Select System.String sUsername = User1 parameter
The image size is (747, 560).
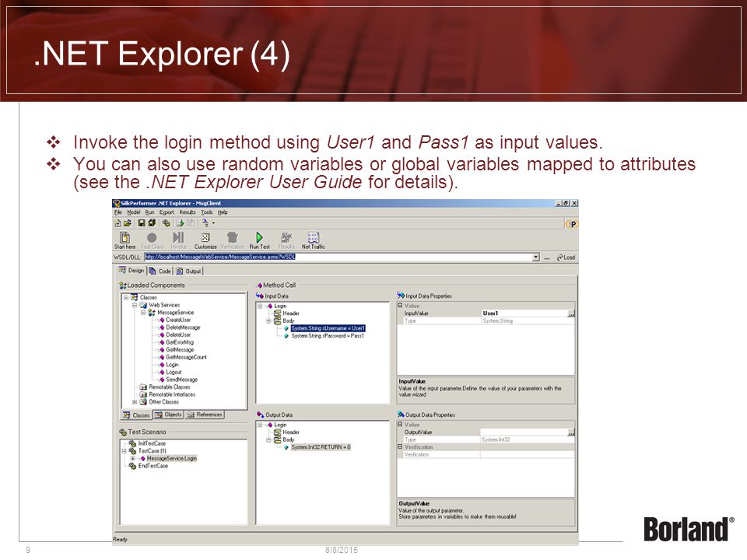[x=328, y=328]
